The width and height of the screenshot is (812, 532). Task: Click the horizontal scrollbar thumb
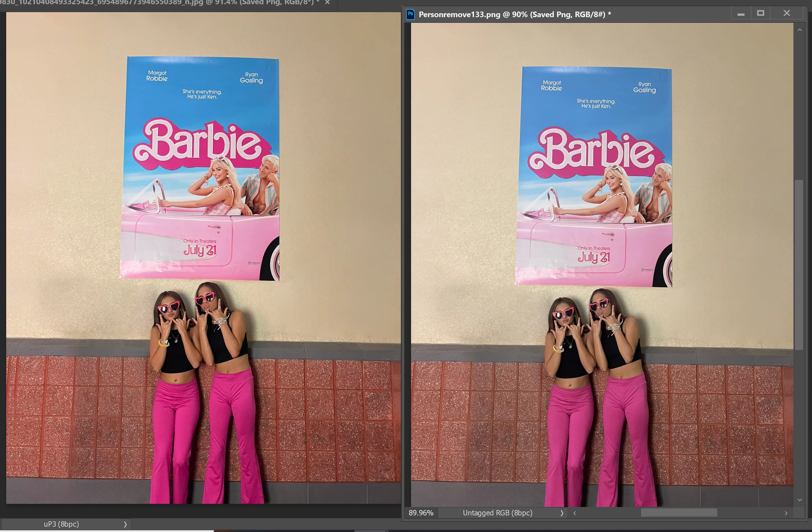pos(679,513)
